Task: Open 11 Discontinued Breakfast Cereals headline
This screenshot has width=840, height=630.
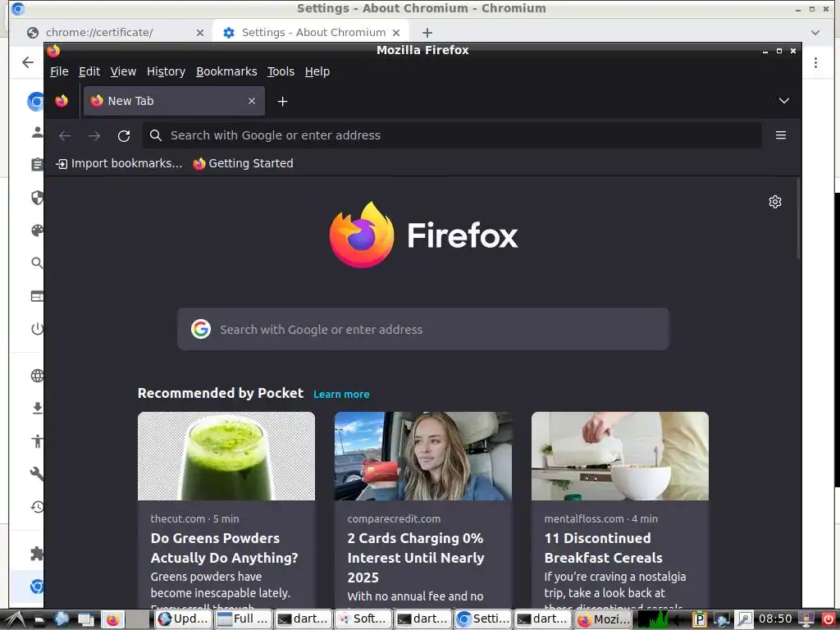Action: pyautogui.click(x=603, y=548)
